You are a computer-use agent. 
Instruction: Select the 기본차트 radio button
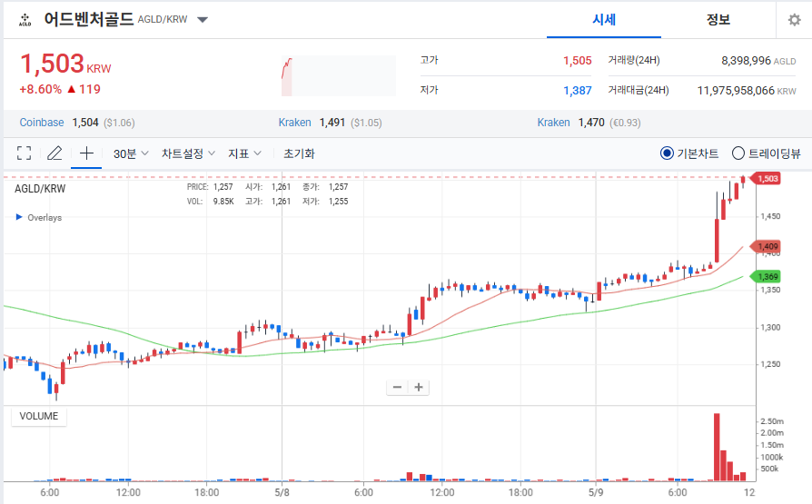coord(667,153)
